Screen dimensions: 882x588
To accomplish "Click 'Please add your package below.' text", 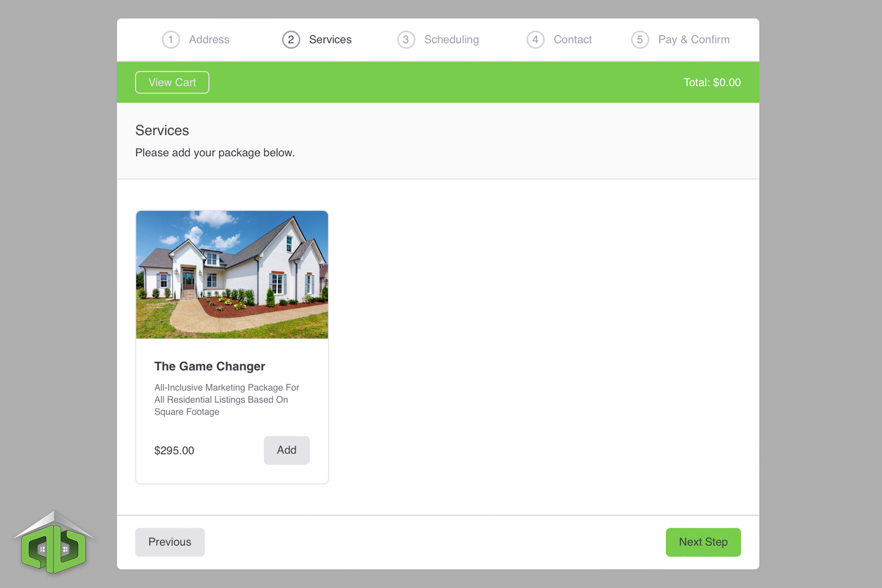I will [215, 153].
